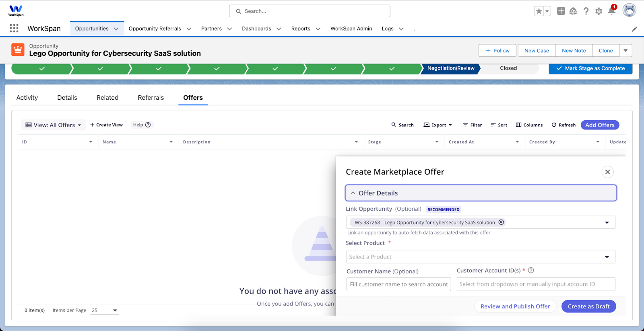Open the Export menu
644x331 pixels.
tap(438, 125)
